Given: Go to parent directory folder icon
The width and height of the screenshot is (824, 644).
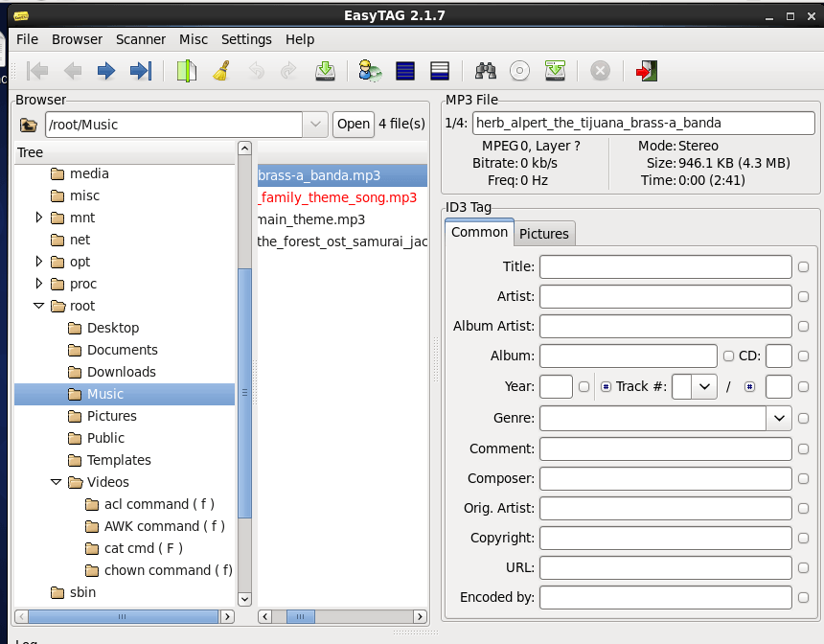Looking at the screenshot, I should (29, 126).
